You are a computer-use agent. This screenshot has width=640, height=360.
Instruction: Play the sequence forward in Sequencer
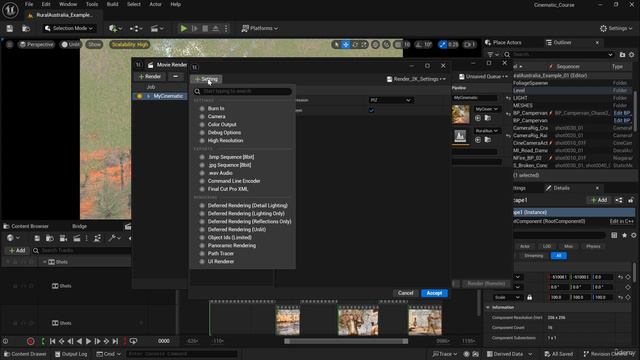(x=88, y=341)
